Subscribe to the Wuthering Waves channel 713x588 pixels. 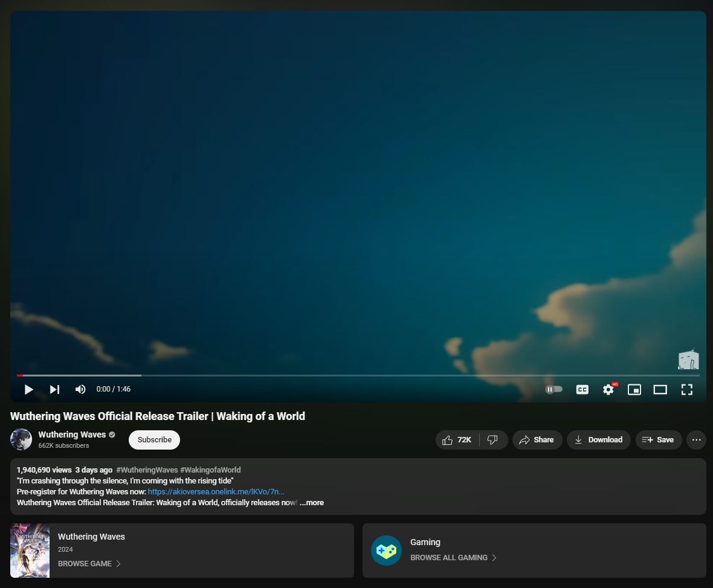(x=154, y=440)
